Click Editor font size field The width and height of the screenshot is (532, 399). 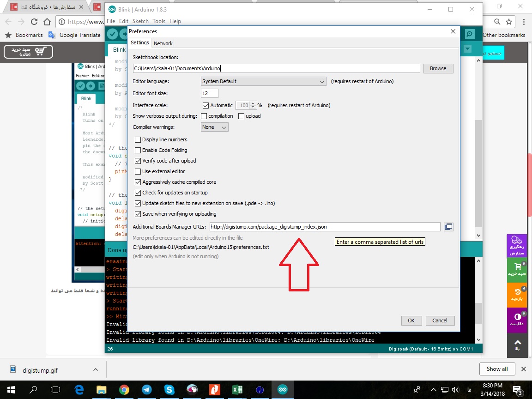[x=209, y=93]
